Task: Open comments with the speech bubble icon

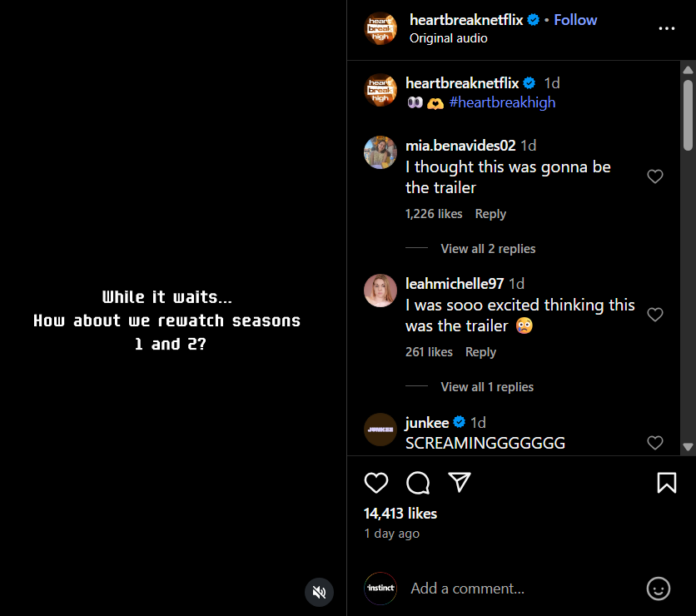Action: click(x=418, y=483)
